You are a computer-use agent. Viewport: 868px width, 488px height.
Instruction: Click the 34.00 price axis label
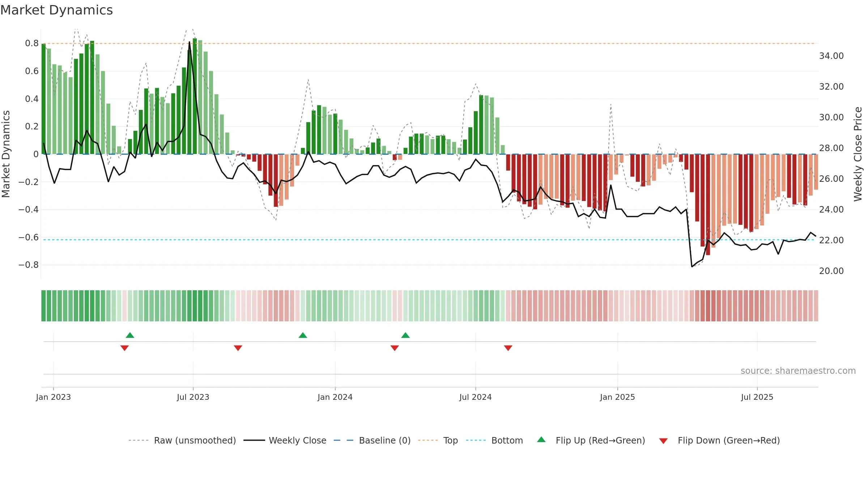pos(831,56)
